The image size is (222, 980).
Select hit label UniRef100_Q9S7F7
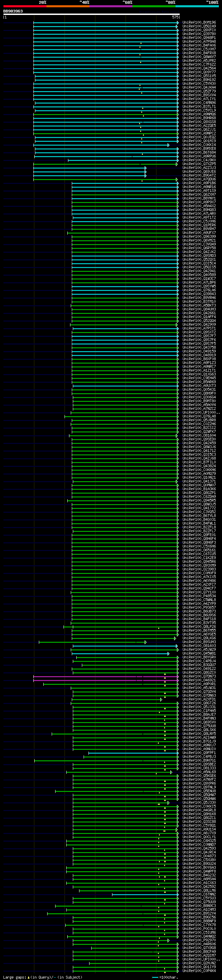(199, 336)
